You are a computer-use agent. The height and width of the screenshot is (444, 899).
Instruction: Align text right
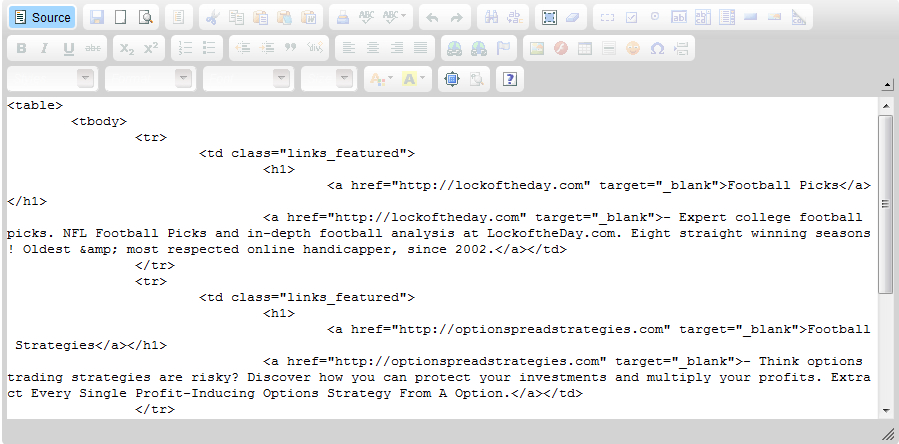coord(397,49)
